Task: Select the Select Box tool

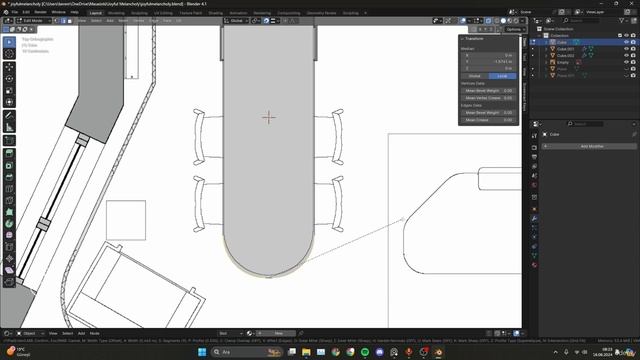Action: [9, 42]
